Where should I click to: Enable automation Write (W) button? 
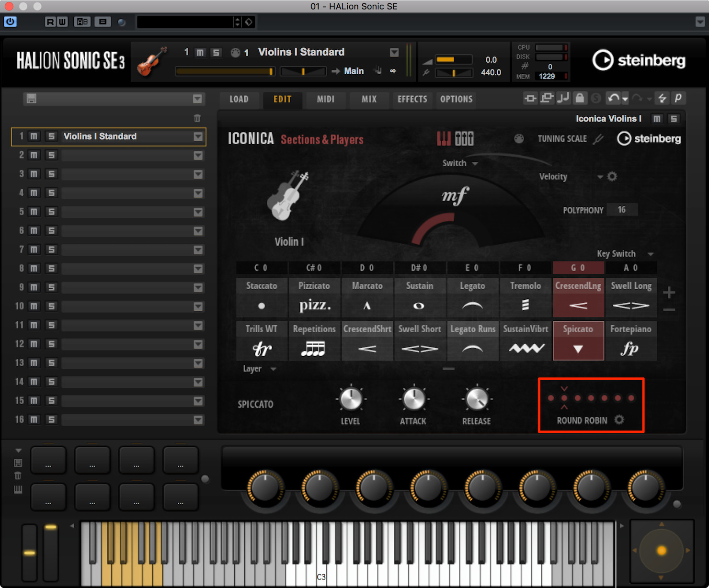click(x=62, y=22)
